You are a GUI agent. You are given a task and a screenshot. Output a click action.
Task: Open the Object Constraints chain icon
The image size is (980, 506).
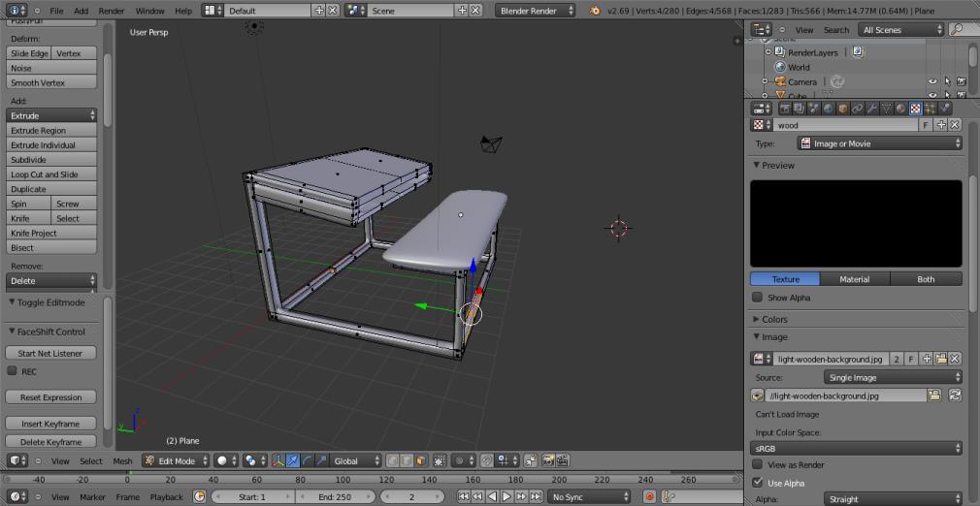858,109
